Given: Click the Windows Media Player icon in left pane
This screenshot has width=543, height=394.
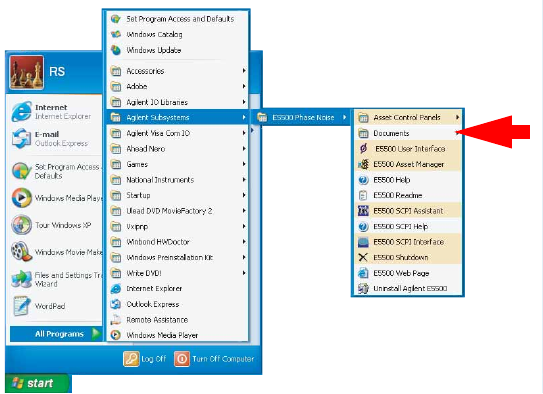Looking at the screenshot, I should click(x=21, y=198).
